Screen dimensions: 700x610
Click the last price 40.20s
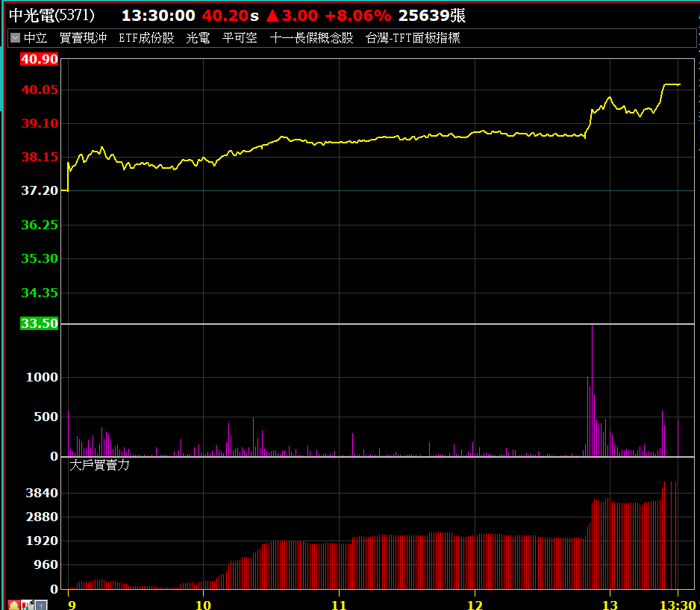click(231, 16)
